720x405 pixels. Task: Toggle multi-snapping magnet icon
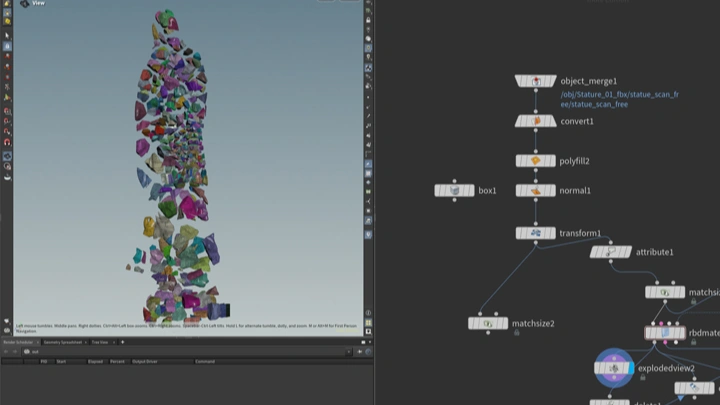click(7, 142)
